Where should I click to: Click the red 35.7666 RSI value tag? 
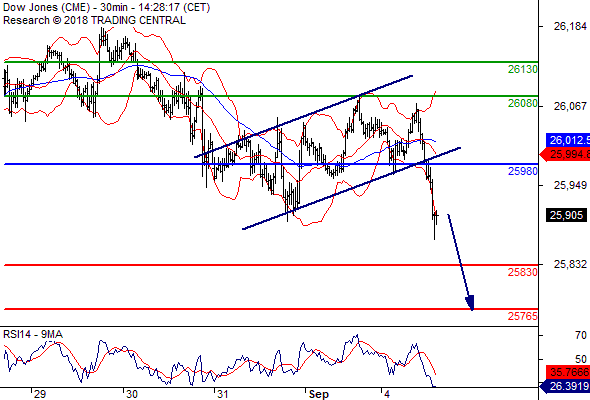[x=568, y=372]
